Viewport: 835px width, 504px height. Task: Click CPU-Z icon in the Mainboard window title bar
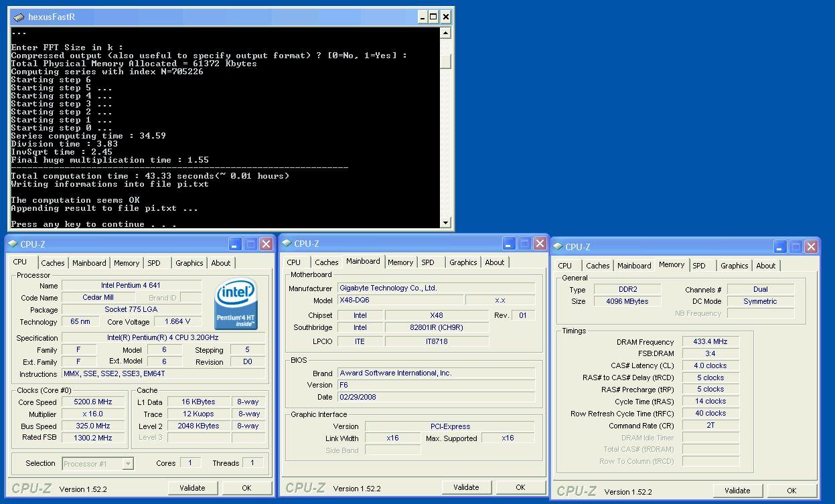287,244
